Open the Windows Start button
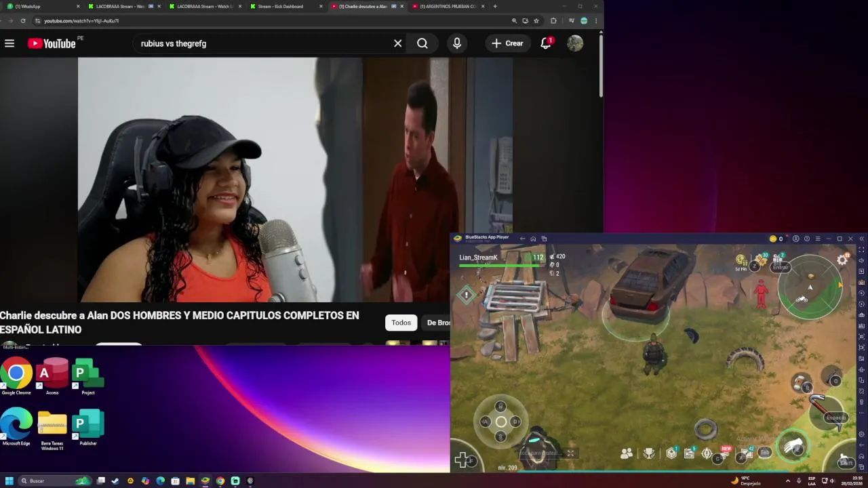Viewport: 868px width, 488px height. click(x=9, y=481)
